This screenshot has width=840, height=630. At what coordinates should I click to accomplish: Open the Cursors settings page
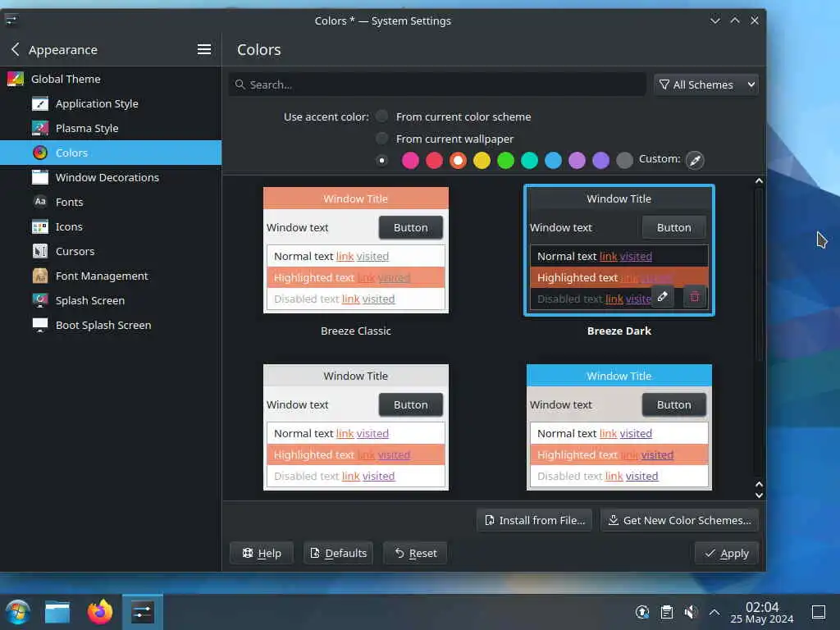click(111, 251)
